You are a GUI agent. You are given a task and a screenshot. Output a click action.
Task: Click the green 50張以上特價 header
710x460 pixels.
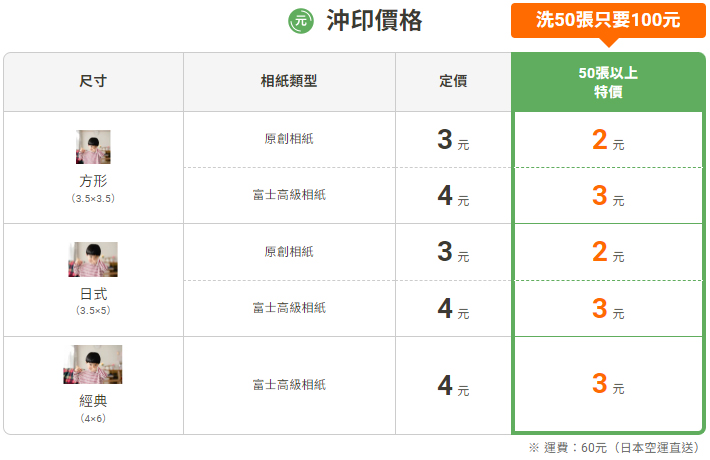pos(608,82)
